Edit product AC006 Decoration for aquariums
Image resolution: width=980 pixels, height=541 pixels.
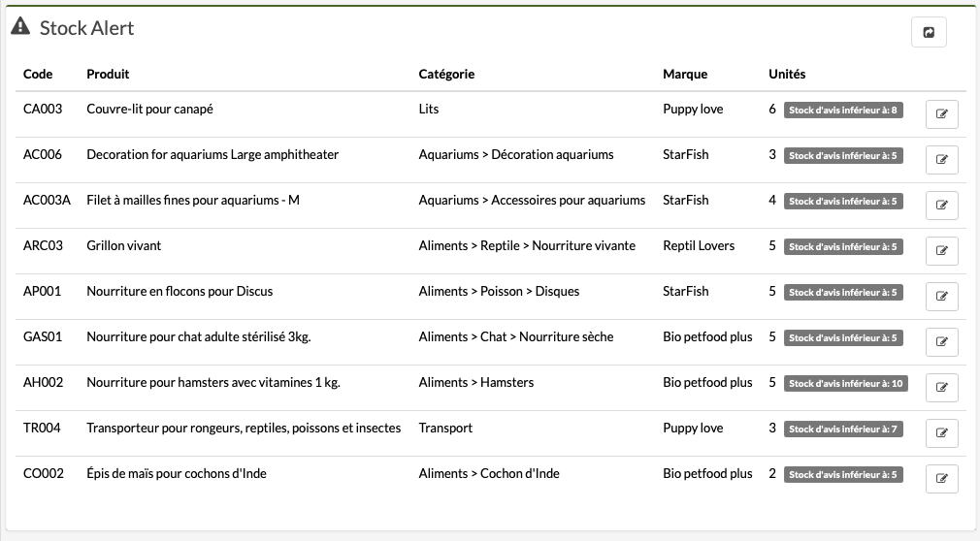tap(942, 160)
